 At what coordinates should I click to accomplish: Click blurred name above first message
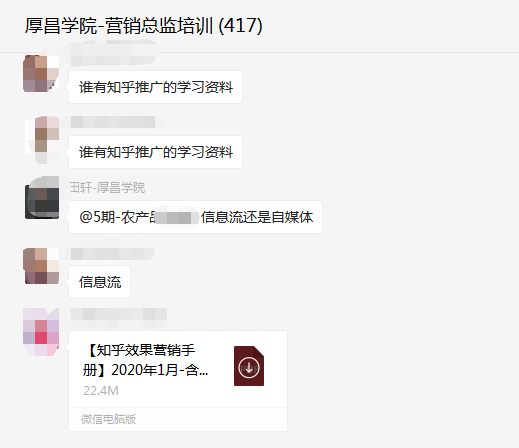[112, 53]
